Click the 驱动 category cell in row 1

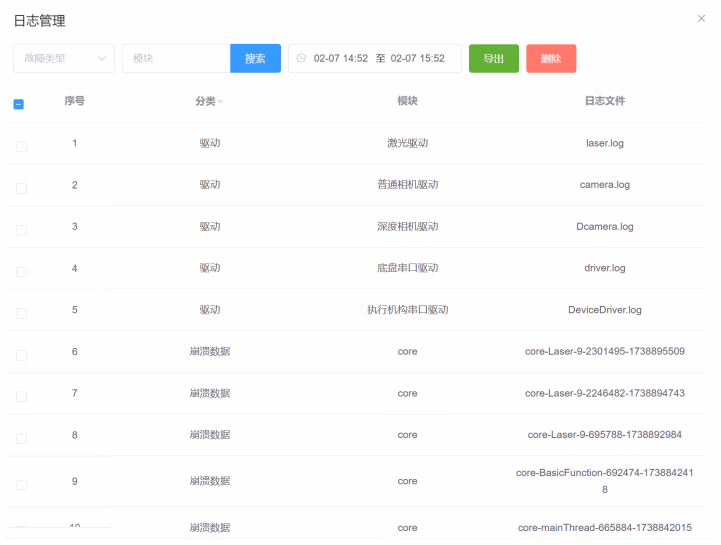[x=210, y=143]
